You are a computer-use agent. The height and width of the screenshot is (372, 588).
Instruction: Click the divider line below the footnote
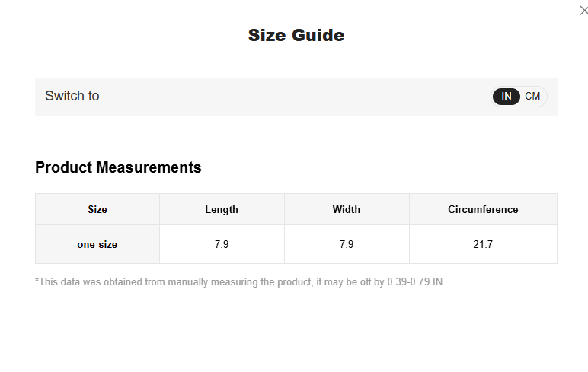(296, 300)
